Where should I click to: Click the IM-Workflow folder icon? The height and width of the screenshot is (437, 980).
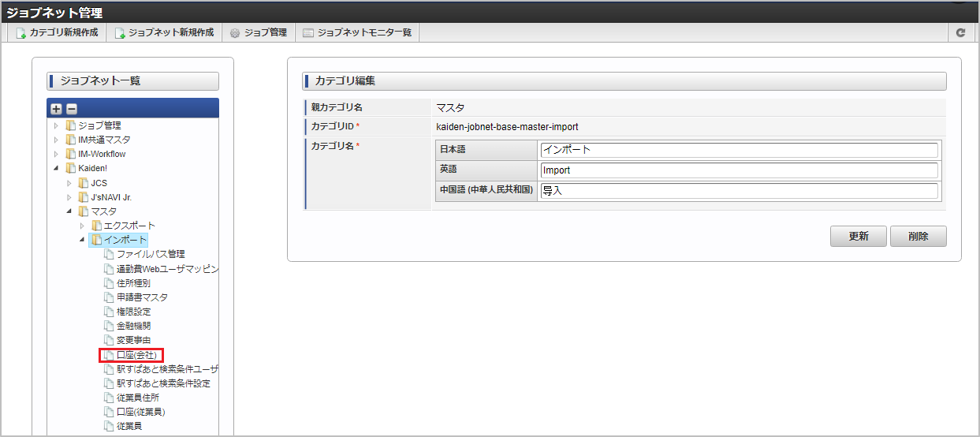(x=71, y=154)
